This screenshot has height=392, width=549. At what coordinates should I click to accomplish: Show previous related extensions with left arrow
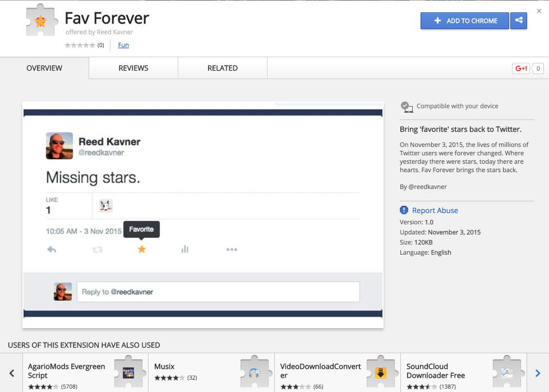11,373
